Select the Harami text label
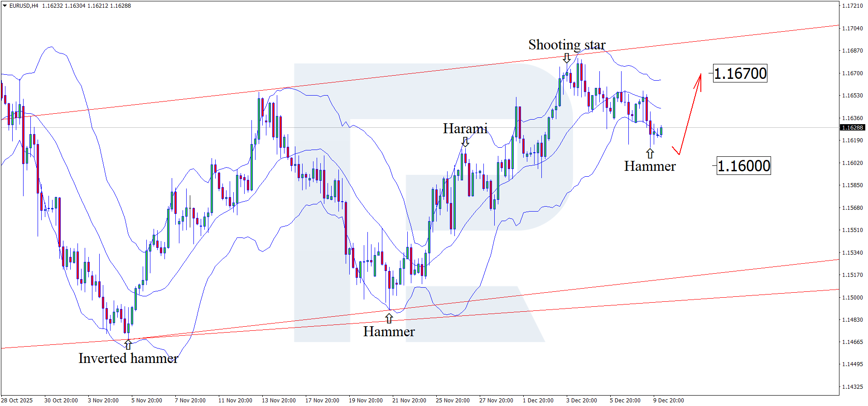This screenshot has height=406, width=868. (x=465, y=129)
